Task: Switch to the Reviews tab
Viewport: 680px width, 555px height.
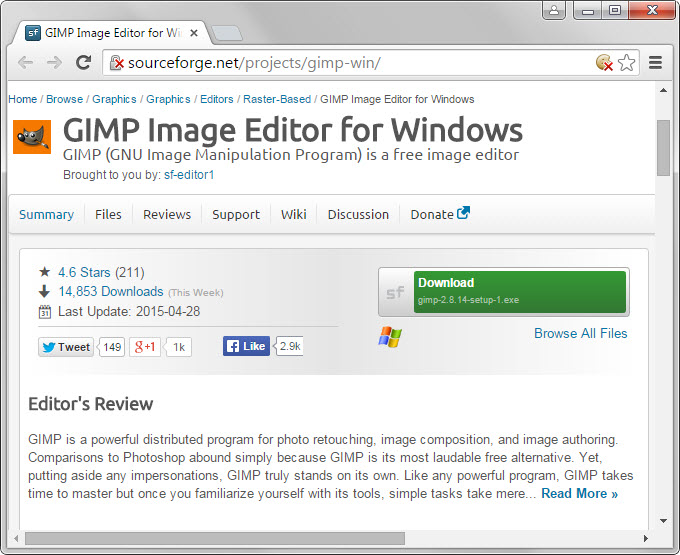Action: pos(167,215)
